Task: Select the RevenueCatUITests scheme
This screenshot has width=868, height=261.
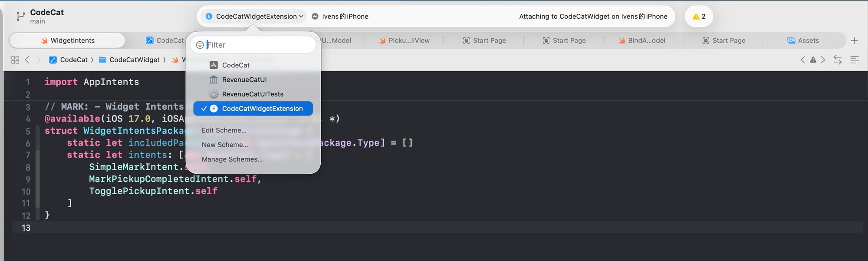Action: tap(252, 94)
